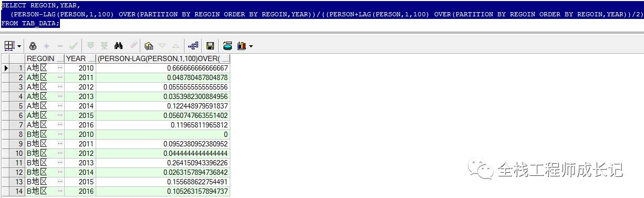The width and height of the screenshot is (644, 198).
Task: Open ellipsis editor for row 8 REGOIN
Action: click(60, 134)
